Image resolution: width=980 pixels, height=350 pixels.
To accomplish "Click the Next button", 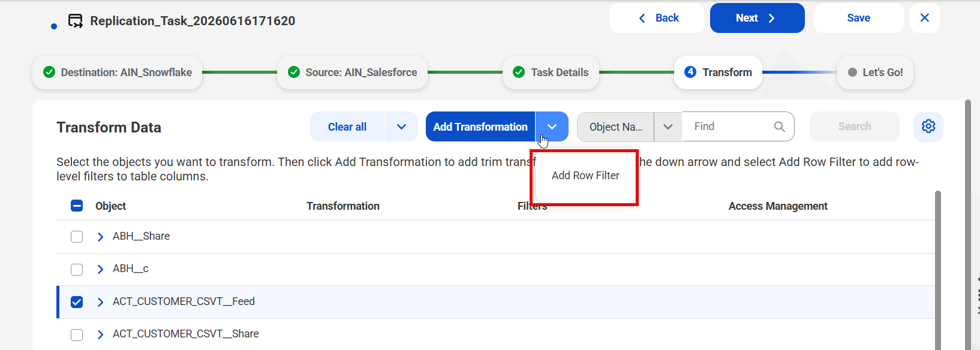I will [x=757, y=18].
